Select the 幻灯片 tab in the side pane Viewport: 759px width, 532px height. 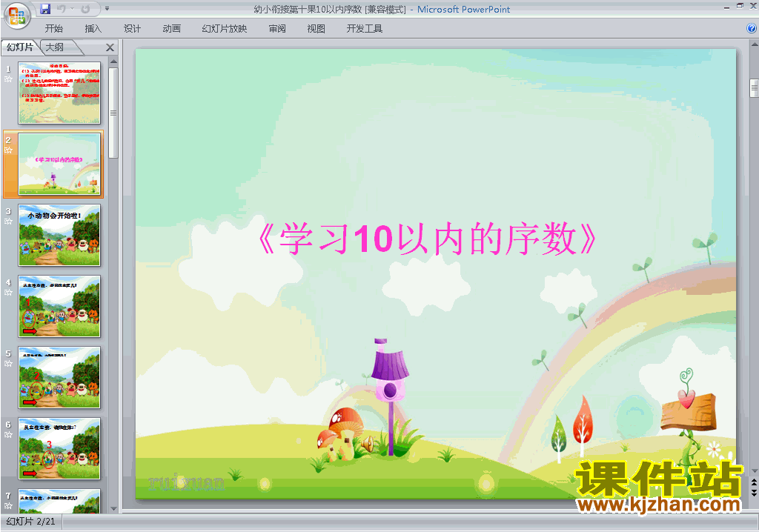[x=20, y=47]
